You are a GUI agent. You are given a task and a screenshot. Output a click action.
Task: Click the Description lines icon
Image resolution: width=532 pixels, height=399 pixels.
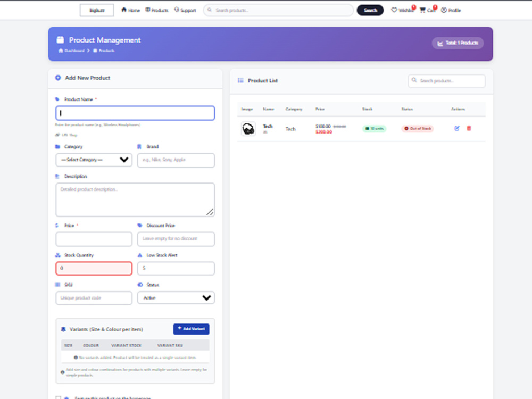pyautogui.click(x=57, y=177)
